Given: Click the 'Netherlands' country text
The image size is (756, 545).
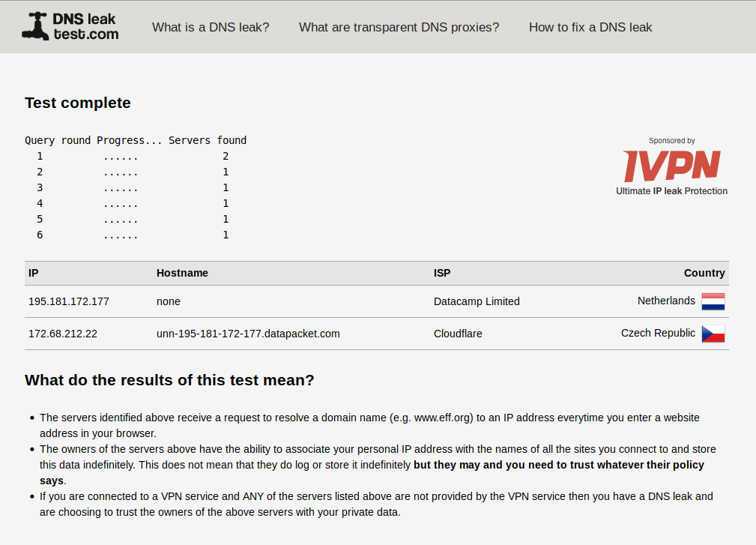Looking at the screenshot, I should (666, 301).
